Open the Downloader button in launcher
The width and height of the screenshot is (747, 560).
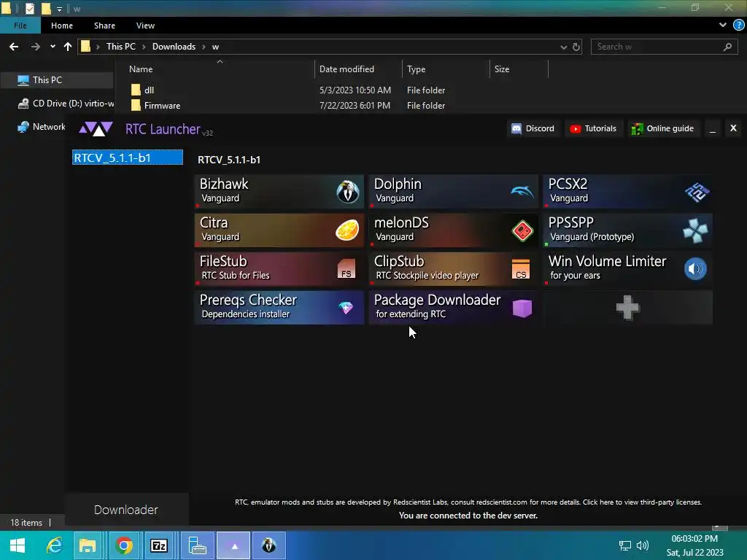pyautogui.click(x=126, y=510)
